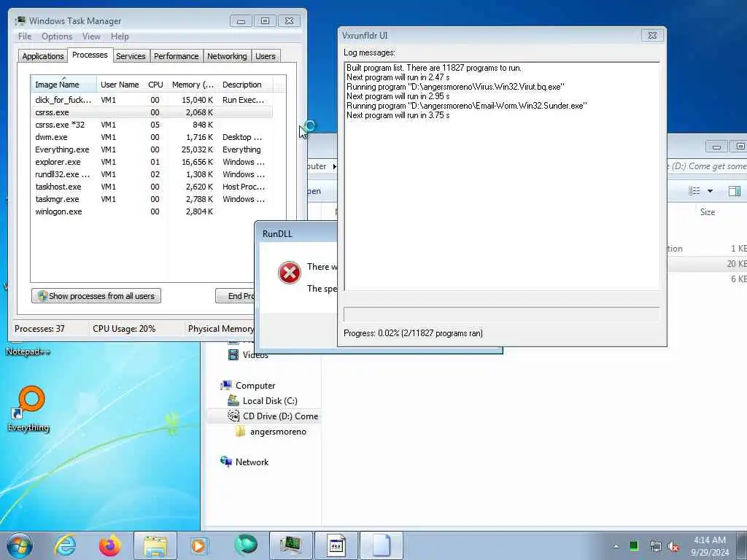Open the Everything desktop shortcut
The image size is (747, 560).
pos(28,408)
